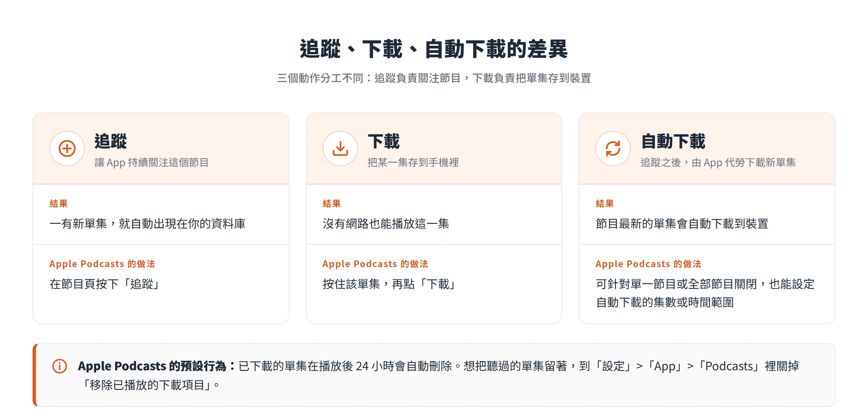Screen dimensions: 868x415
Task: Click Apple Podcasts 的做法 label in 追蹤 card
Action: click(x=102, y=264)
